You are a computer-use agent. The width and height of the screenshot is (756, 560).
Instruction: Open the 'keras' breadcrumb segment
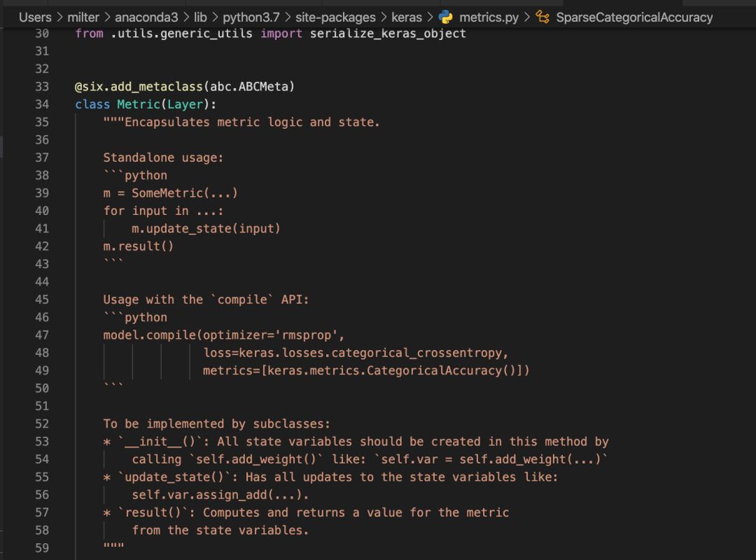tap(407, 17)
